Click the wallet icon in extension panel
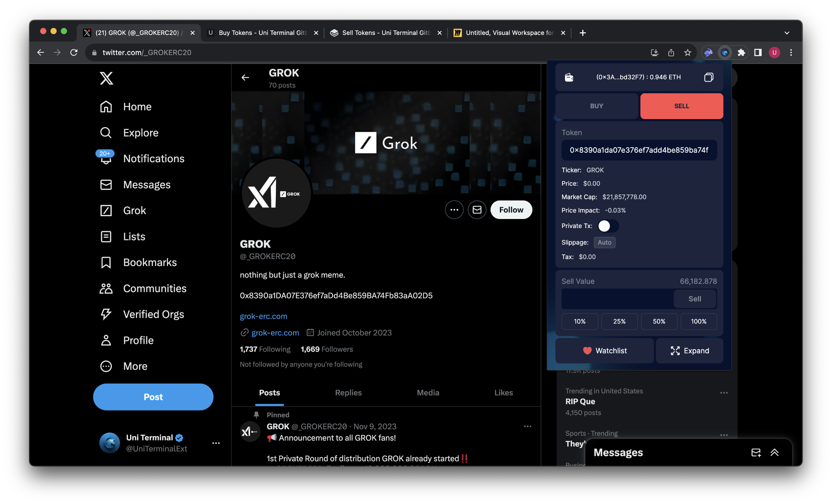831x504 pixels. click(x=569, y=77)
